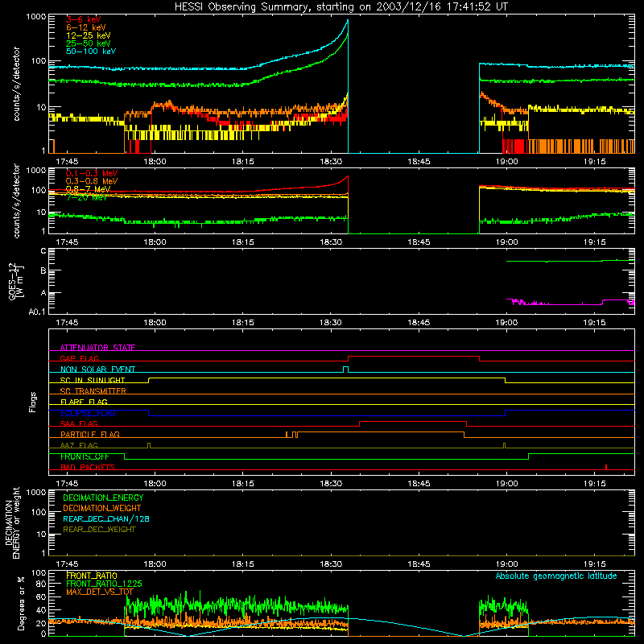Click the 18:30 tick label under Flags panel
Screen dimensions: 644x644
click(331, 484)
